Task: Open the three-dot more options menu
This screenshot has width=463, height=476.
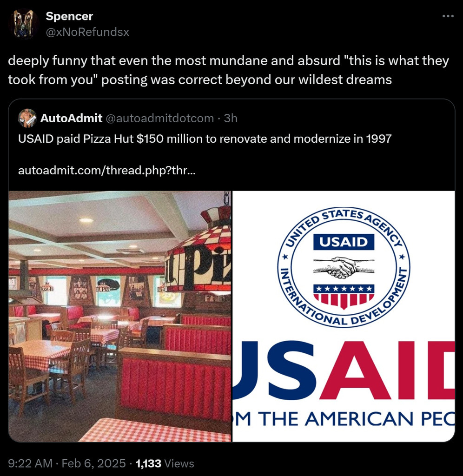Action: click(x=448, y=16)
